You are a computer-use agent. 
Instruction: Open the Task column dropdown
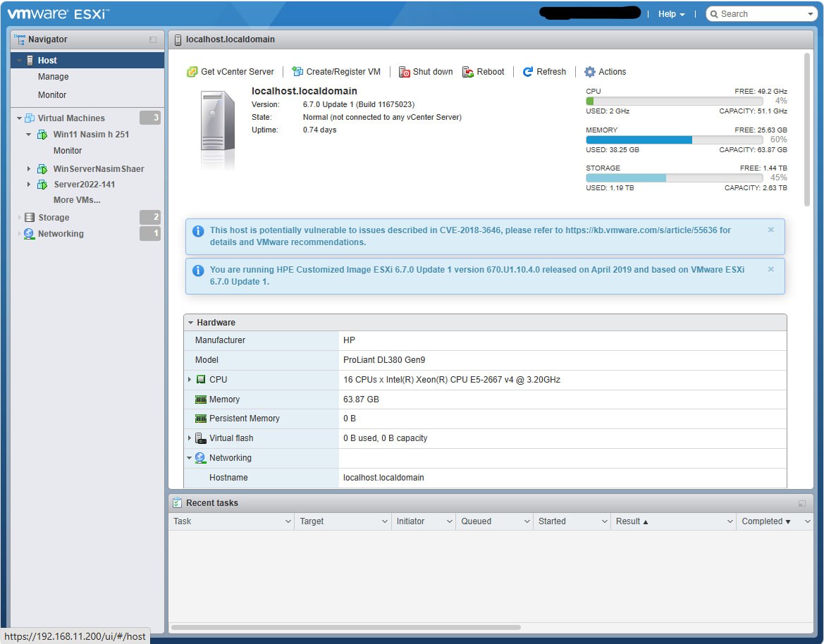(288, 521)
